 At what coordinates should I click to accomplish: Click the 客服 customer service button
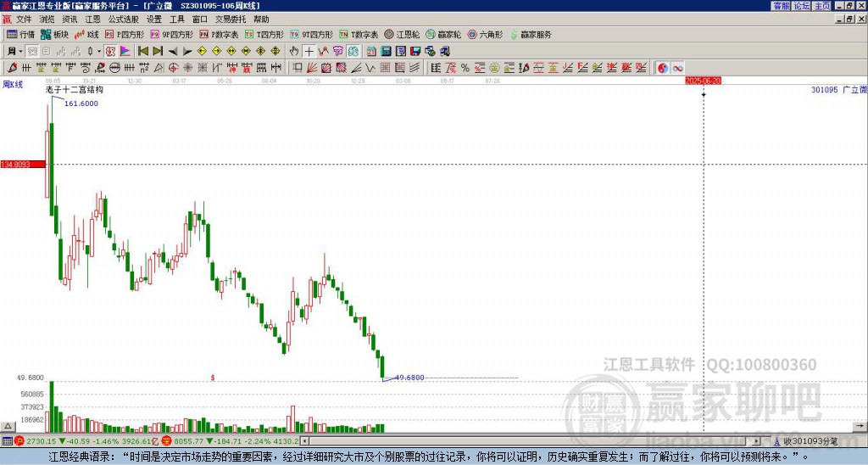click(781, 6)
